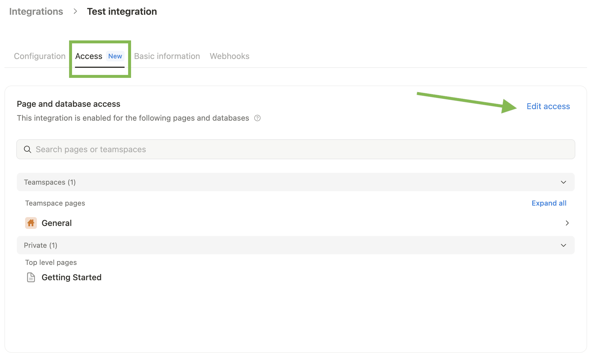Click the breadcrumb chevron after Integrations
Screen dimensions: 601x364
76,12
